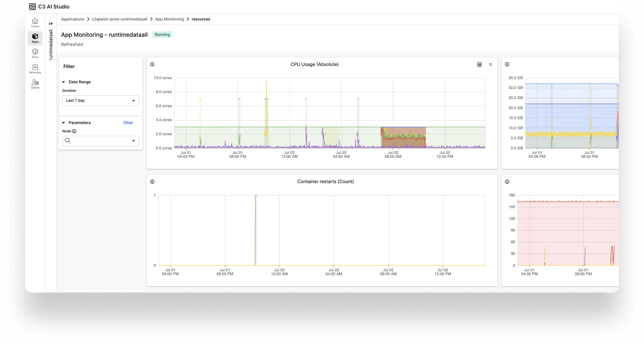Click Container restarts chart info icon
The height and width of the screenshot is (343, 644).
click(x=152, y=181)
